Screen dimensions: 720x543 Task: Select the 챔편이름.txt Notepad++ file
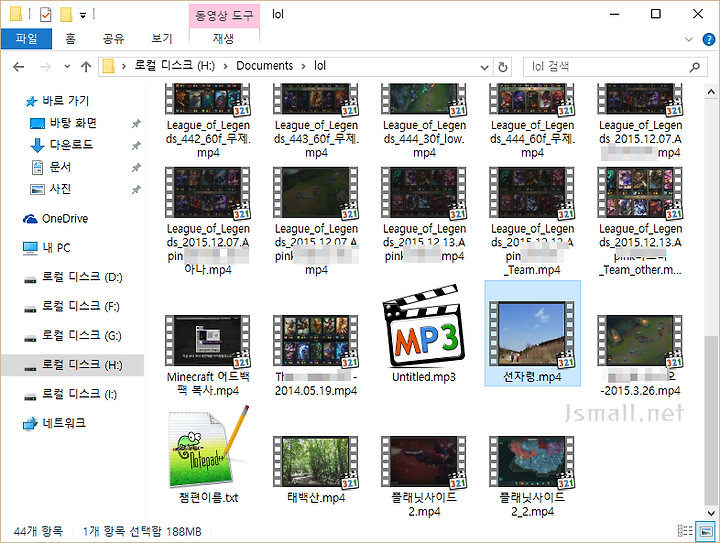point(208,454)
